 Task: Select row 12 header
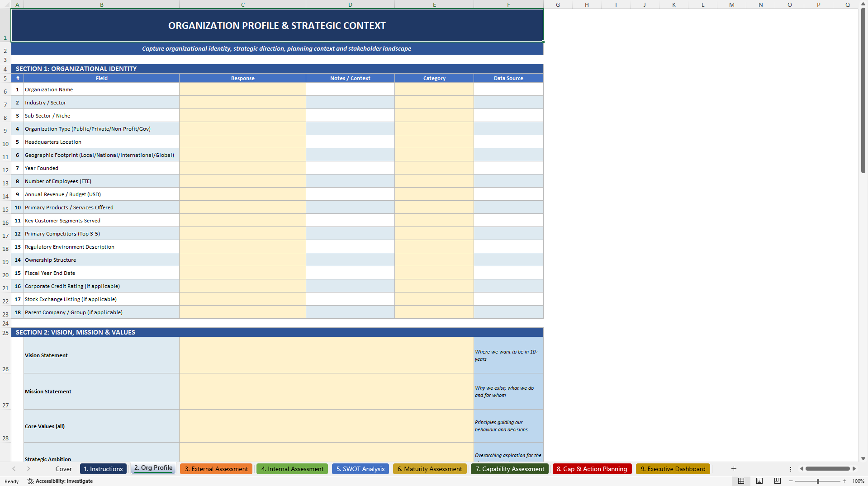[5, 168]
